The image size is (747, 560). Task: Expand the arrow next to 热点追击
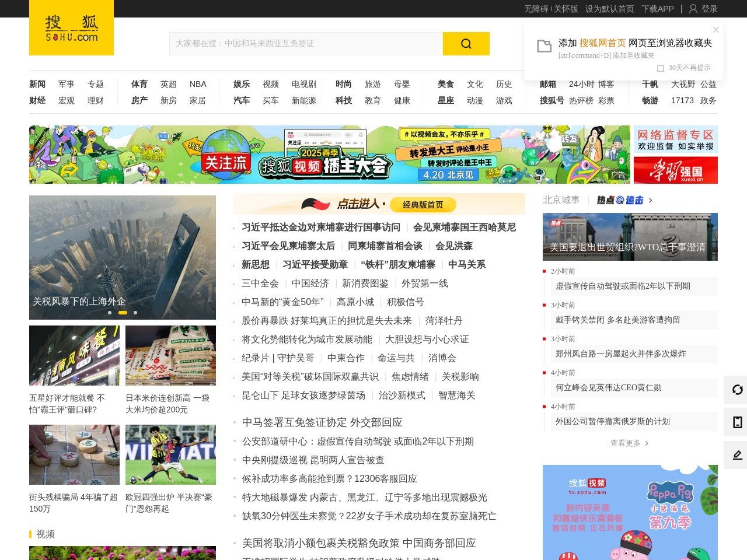[651, 200]
